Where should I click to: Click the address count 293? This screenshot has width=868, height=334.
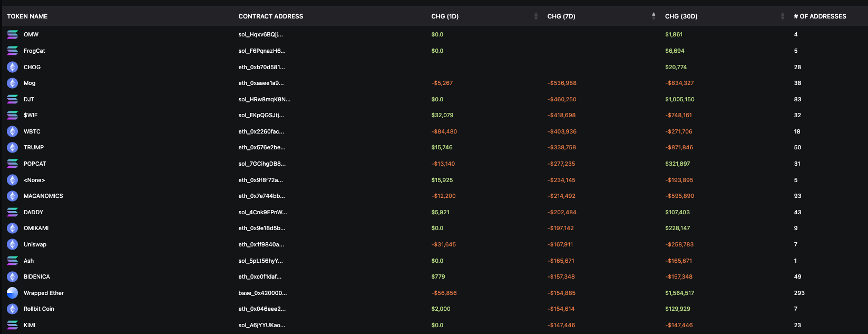pos(799,293)
